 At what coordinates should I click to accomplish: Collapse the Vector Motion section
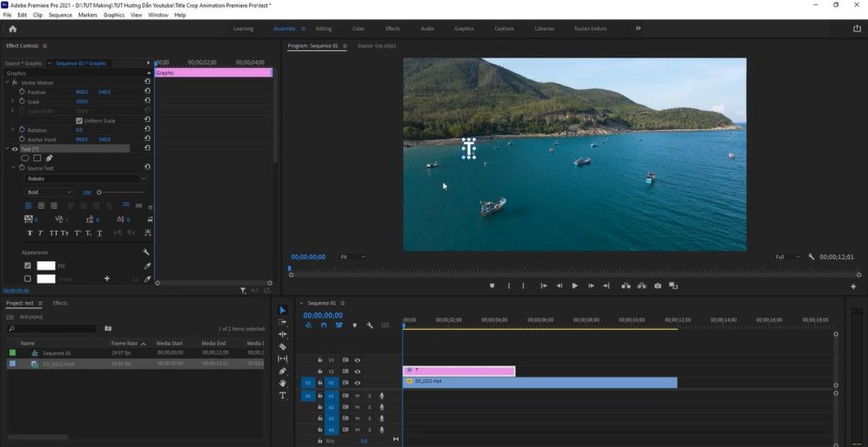(7, 82)
